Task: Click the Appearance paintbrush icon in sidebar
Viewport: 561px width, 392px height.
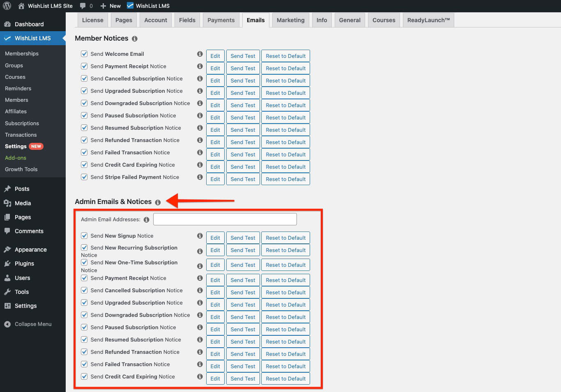Action: click(7, 249)
